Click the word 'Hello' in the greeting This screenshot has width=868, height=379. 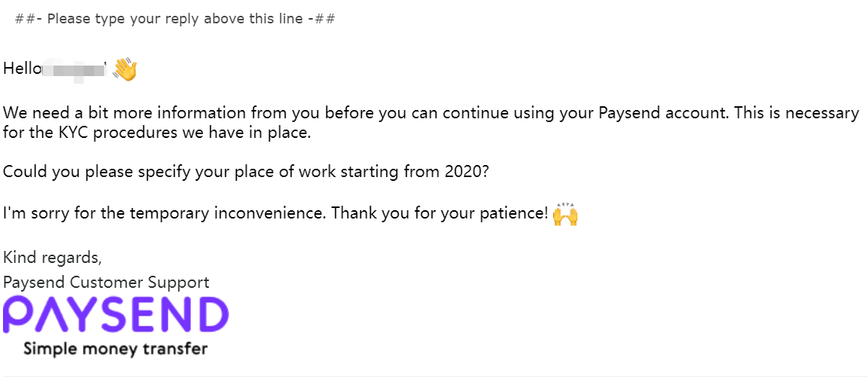[x=21, y=69]
